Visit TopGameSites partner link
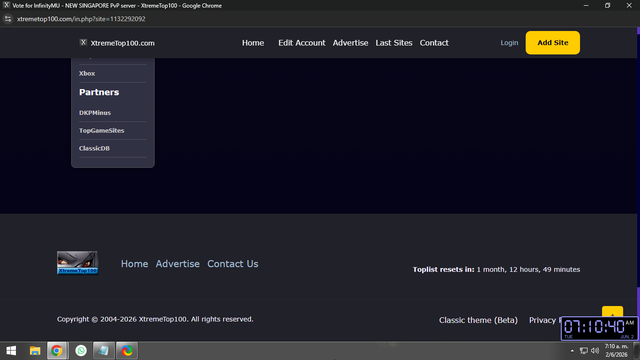Screen dimensions: 640x360 coord(102,131)
